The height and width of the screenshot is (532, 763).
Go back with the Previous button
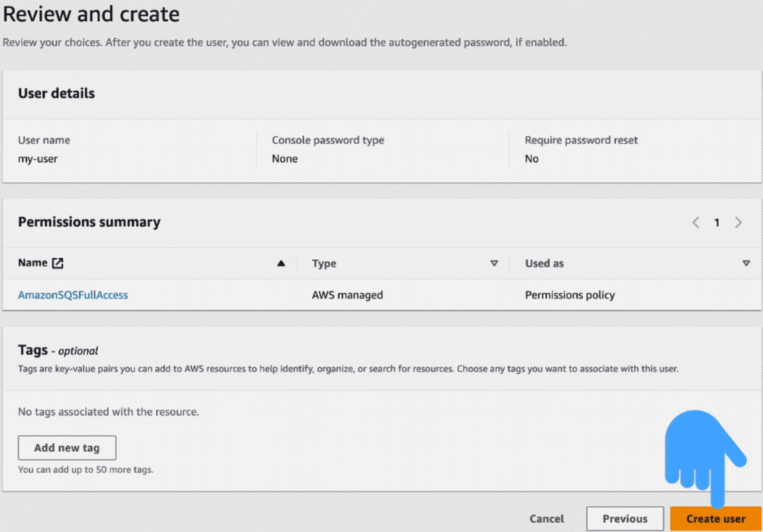625,519
